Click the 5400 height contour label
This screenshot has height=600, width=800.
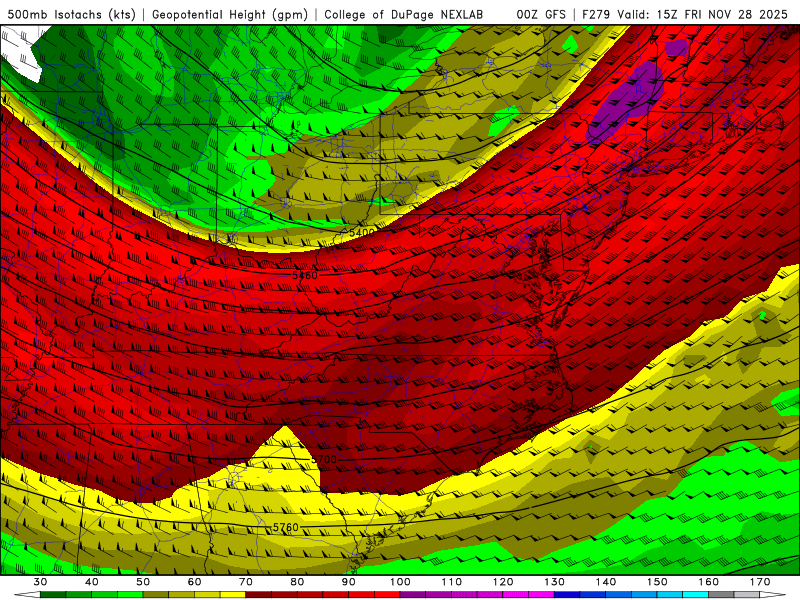tap(362, 232)
